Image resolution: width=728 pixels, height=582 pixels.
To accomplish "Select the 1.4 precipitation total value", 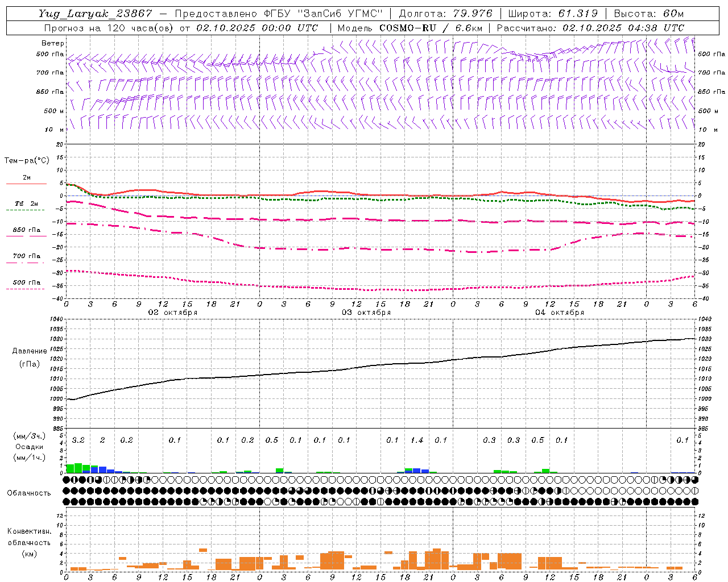I will tap(417, 440).
